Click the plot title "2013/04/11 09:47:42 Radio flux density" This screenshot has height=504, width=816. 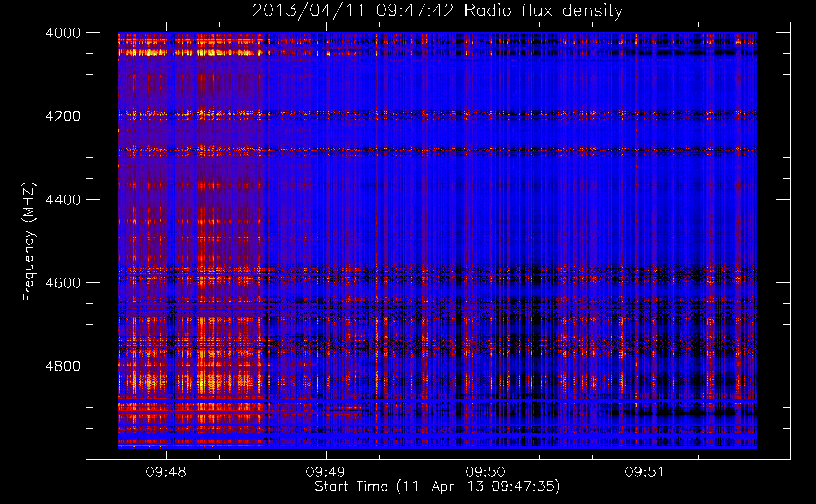(x=437, y=10)
